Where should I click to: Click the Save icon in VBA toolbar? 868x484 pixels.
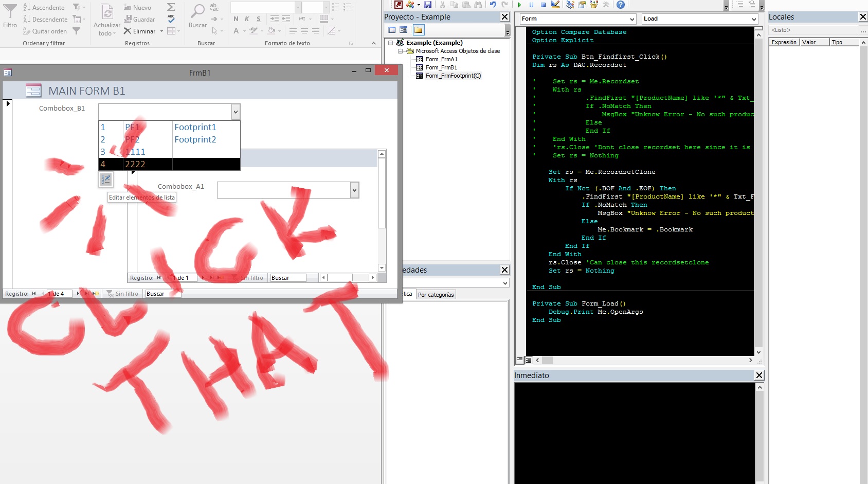tap(427, 5)
